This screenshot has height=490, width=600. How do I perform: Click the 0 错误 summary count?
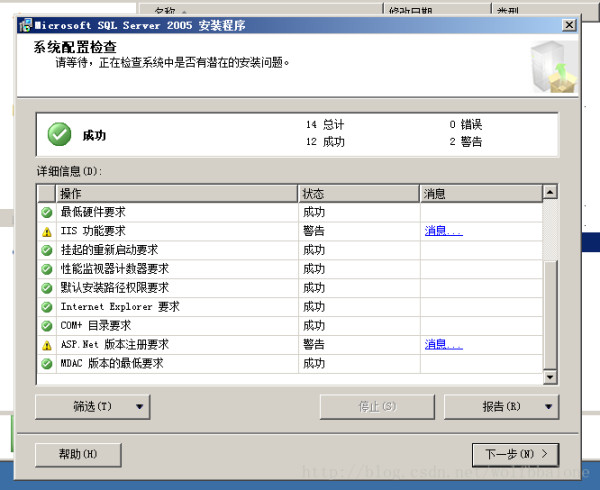tap(465, 124)
